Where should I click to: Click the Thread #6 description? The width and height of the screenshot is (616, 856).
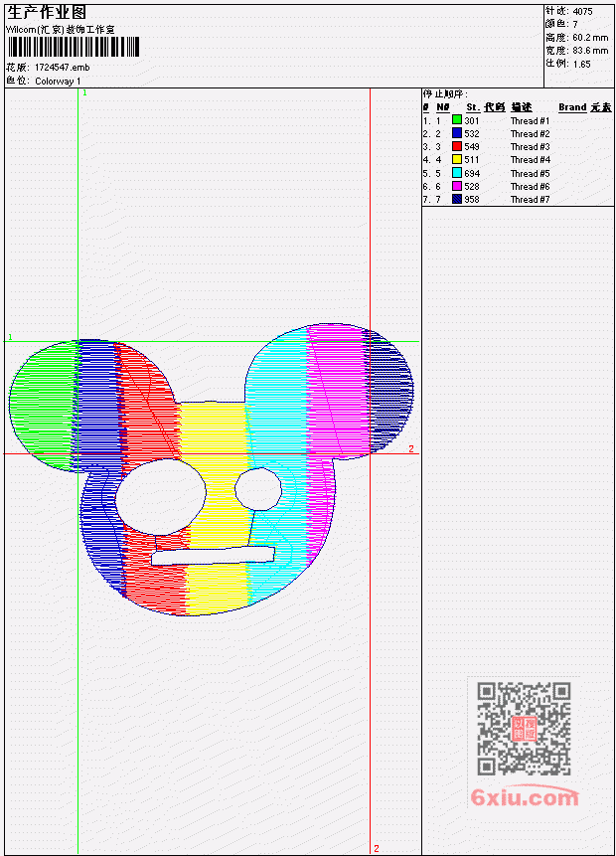530,187
